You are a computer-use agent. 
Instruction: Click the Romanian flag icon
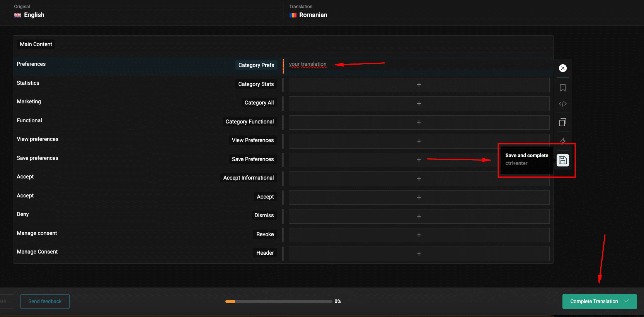coord(293,15)
